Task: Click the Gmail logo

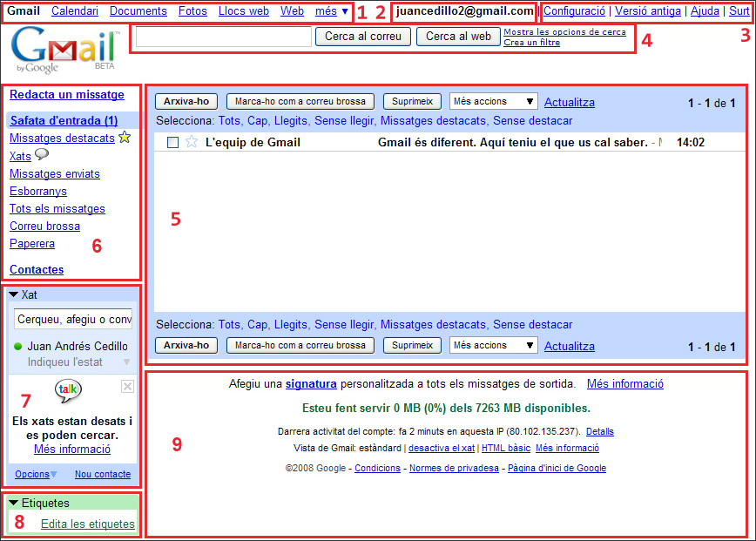Action: 65,51
